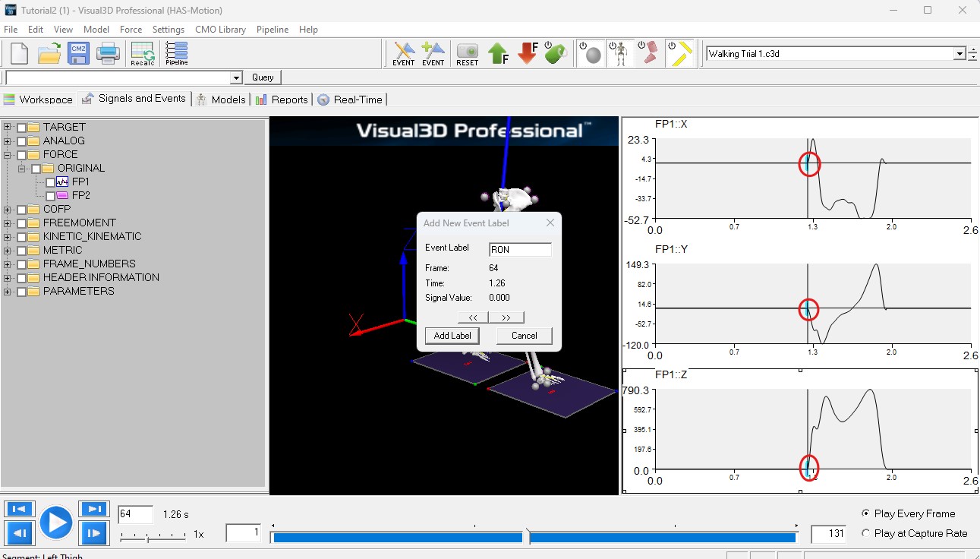Print using the printer toolbar icon
The height and width of the screenshot is (559, 980).
[108, 53]
